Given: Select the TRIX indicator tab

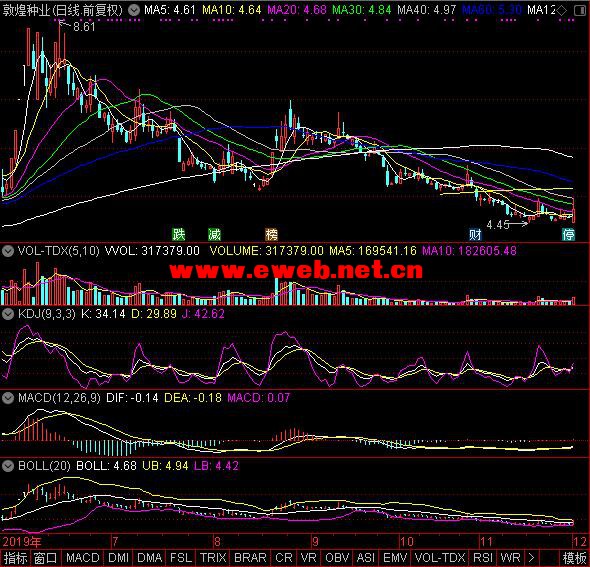Looking at the screenshot, I should tap(213, 557).
